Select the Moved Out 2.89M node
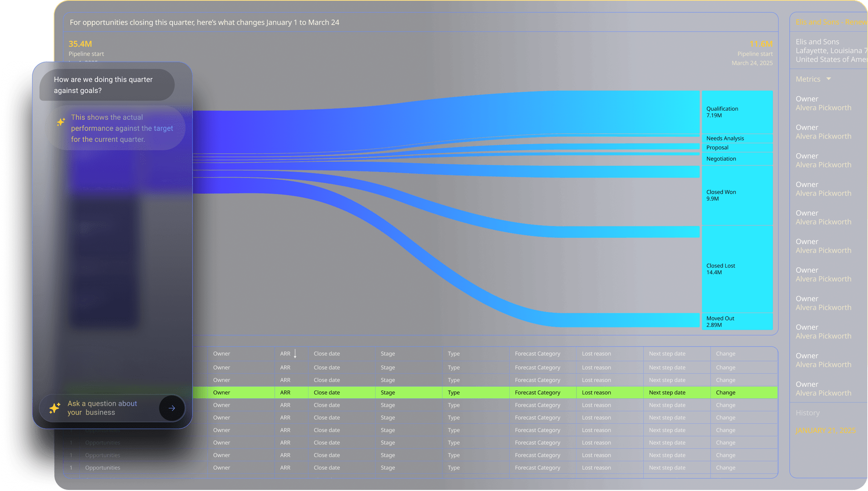Viewport: 868px width, 491px height. [x=737, y=322]
